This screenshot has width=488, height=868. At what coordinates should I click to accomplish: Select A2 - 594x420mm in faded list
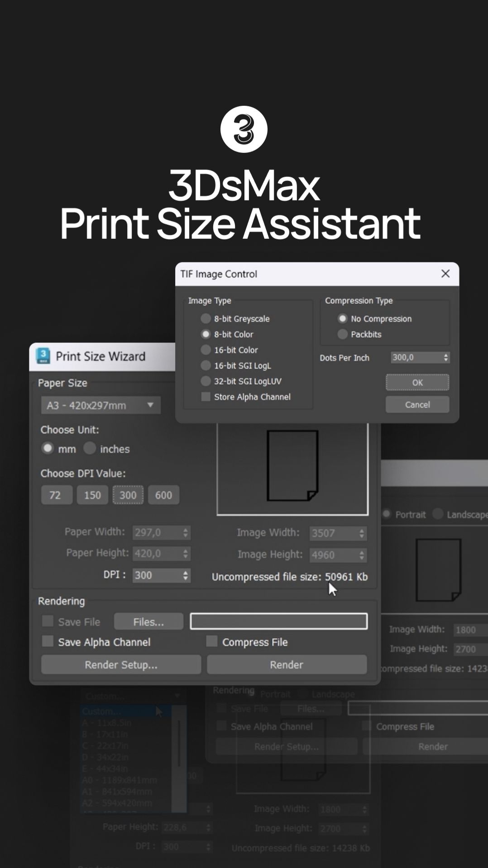coord(117,803)
